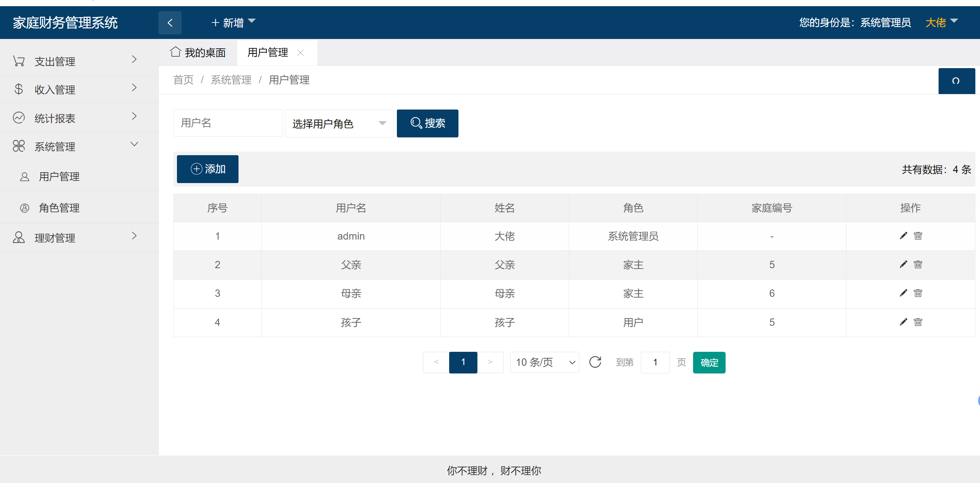Delete the 孩子 user via trash icon
980x483 pixels.
(918, 322)
